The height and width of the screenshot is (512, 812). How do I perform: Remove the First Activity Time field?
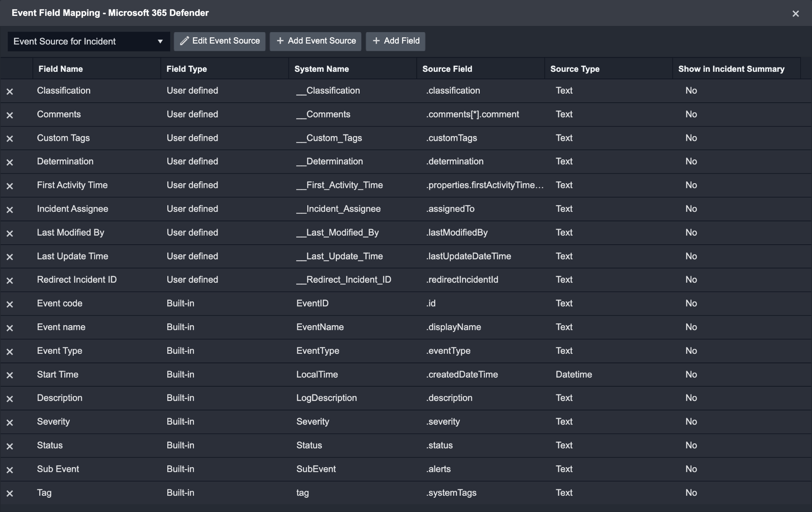coord(10,186)
